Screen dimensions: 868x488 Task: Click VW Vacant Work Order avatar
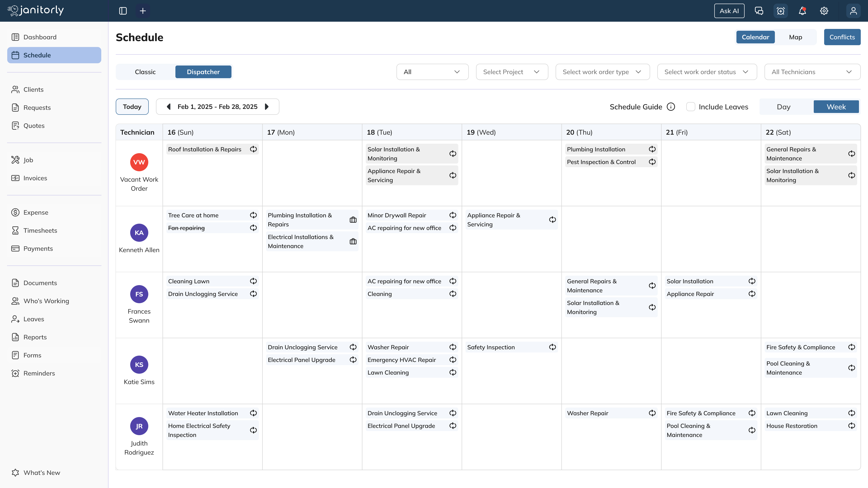tap(139, 162)
